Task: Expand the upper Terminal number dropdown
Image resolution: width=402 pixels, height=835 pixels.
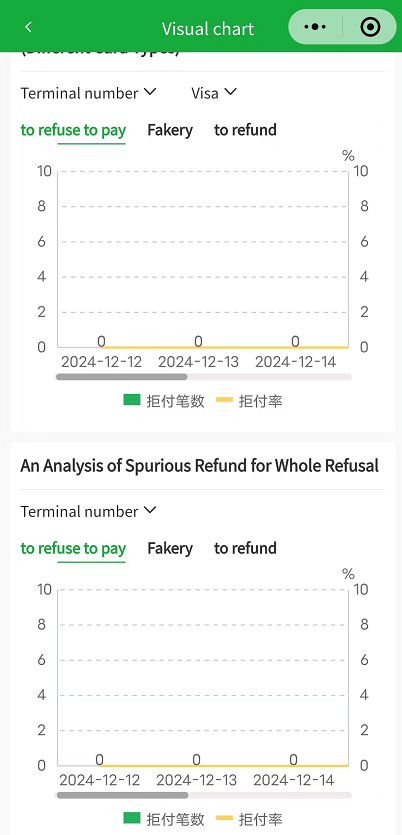Action: 88,93
